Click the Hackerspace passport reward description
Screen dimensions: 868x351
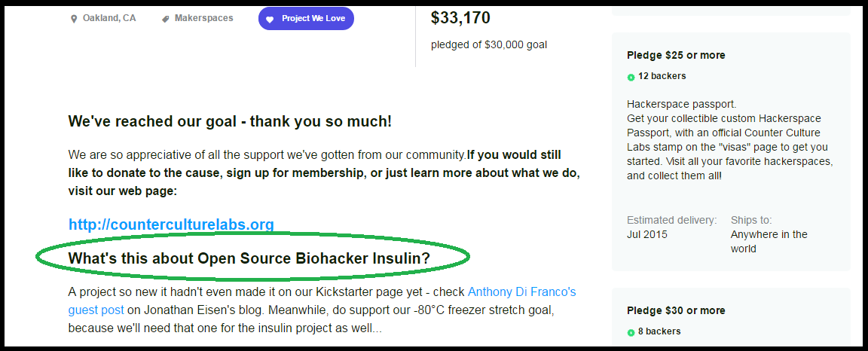point(729,140)
